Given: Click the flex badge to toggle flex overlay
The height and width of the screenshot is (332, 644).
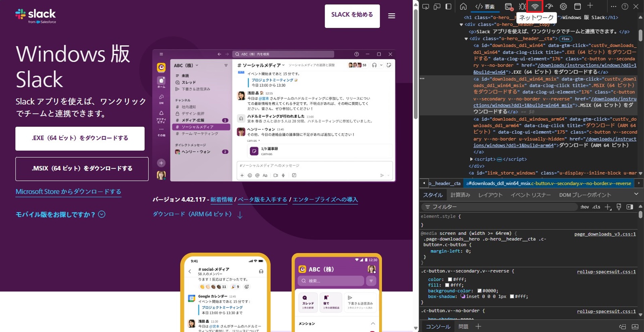Looking at the screenshot, I should [x=566, y=39].
